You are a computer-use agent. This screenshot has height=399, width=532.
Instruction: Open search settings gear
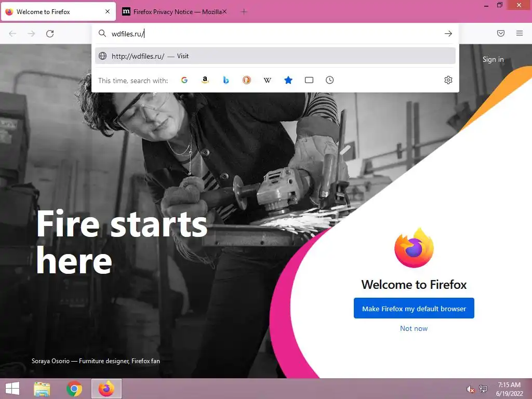[448, 80]
